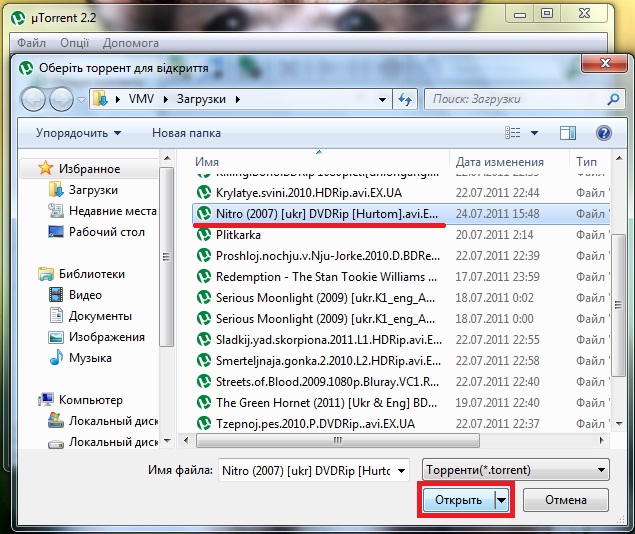
Task: Click the horizontal scrollbar right arrow
Action: pyautogui.click(x=601, y=440)
